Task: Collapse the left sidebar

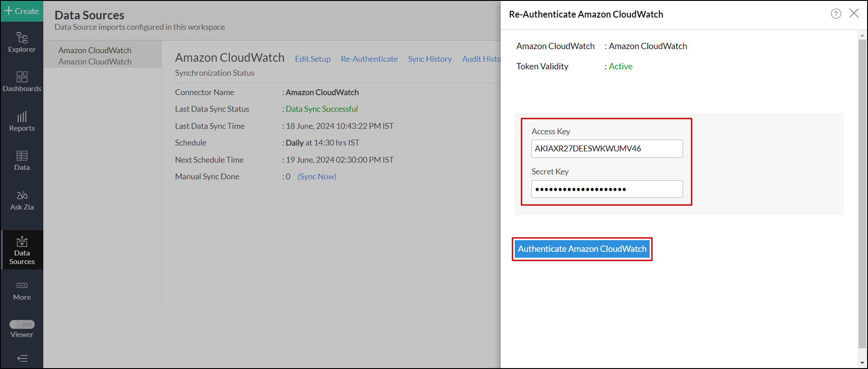Action: [x=22, y=359]
